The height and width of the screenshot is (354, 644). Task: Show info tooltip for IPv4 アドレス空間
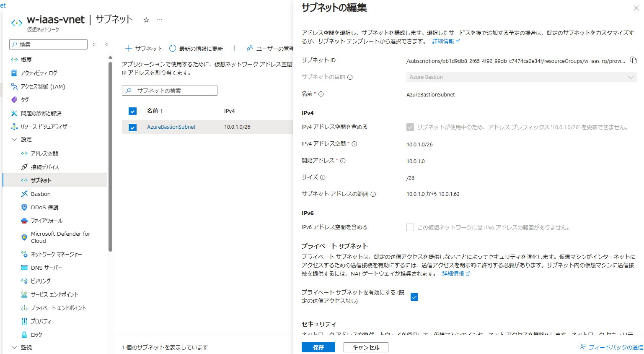(354, 144)
